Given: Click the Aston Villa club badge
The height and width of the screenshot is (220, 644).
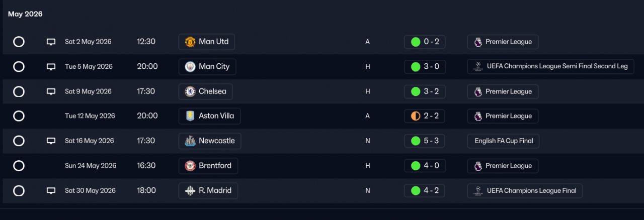Looking at the screenshot, I should click(x=190, y=116).
